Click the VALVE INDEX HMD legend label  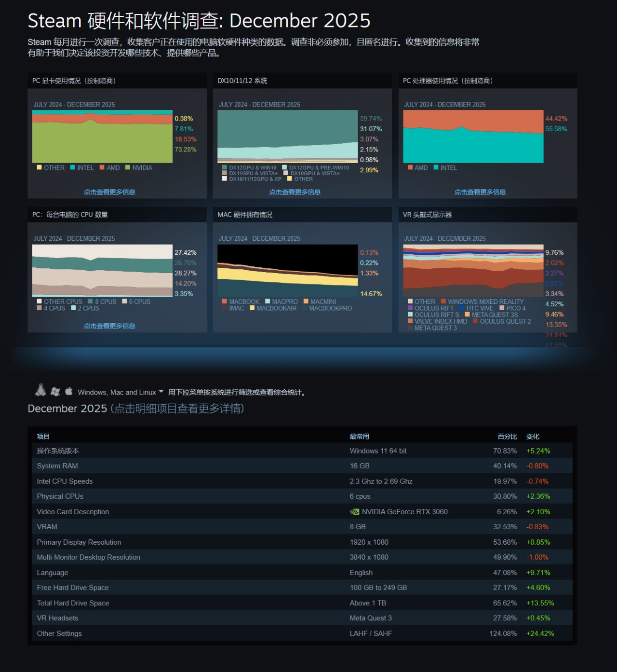click(x=441, y=321)
